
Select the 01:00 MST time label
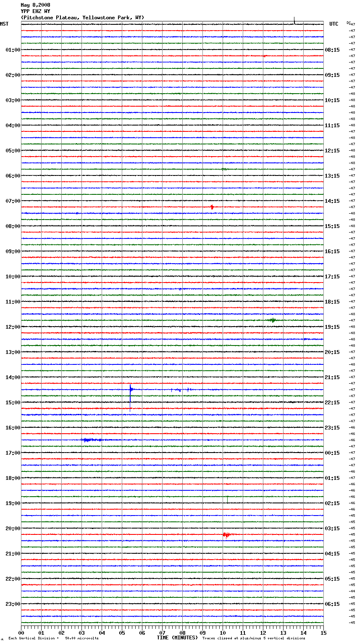coord(13,50)
